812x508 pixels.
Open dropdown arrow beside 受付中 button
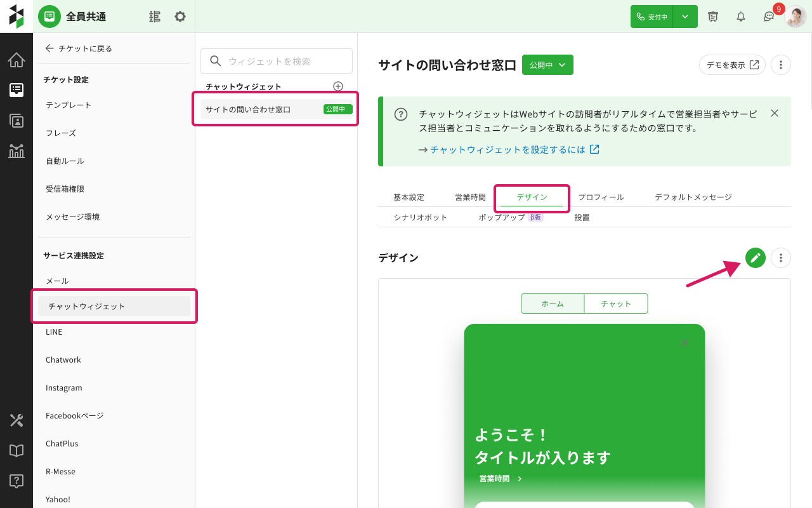pyautogui.click(x=685, y=17)
